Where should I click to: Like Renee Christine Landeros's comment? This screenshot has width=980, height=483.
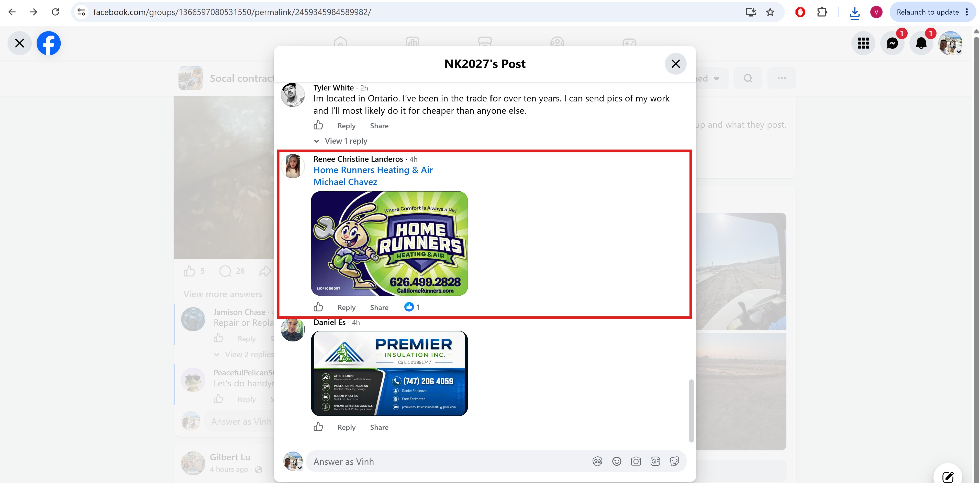[318, 307]
